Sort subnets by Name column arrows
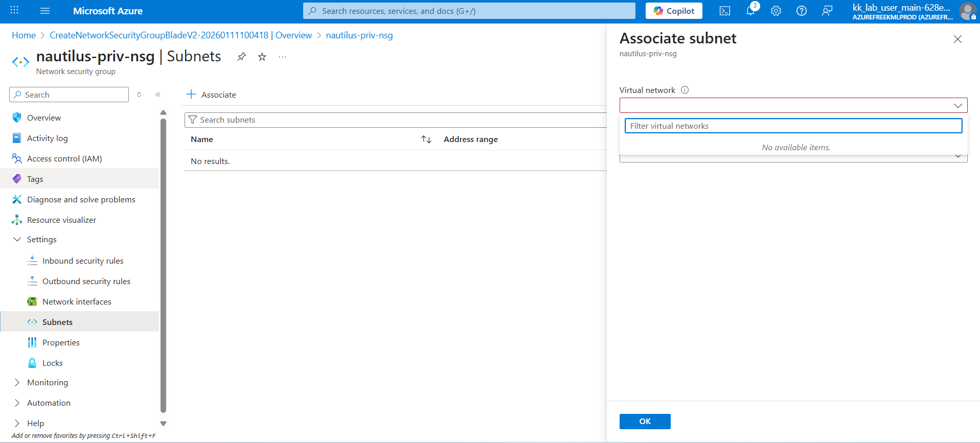This screenshot has width=980, height=443. (426, 139)
